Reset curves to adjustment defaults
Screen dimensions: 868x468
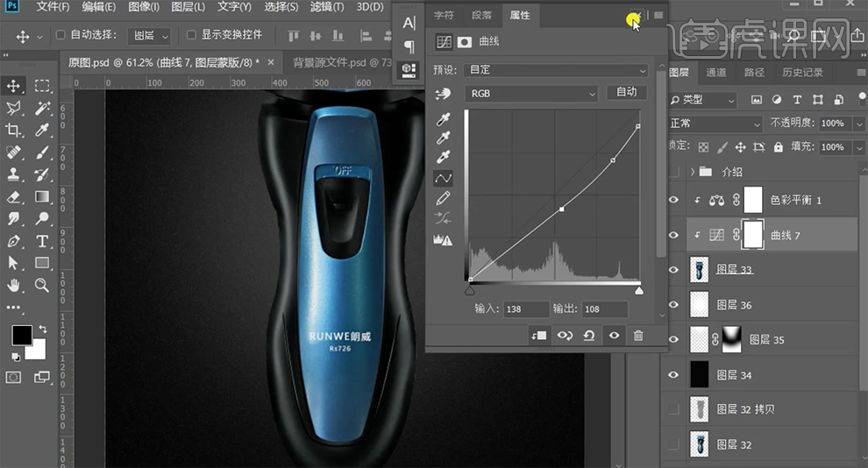point(589,336)
